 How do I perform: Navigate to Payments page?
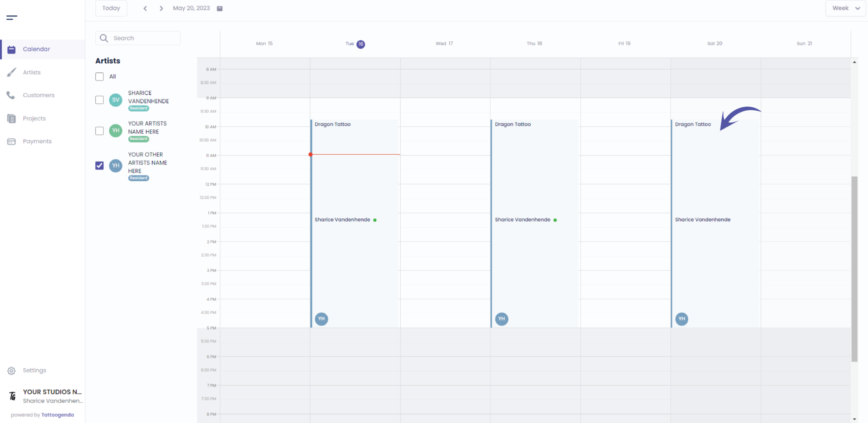pos(37,142)
